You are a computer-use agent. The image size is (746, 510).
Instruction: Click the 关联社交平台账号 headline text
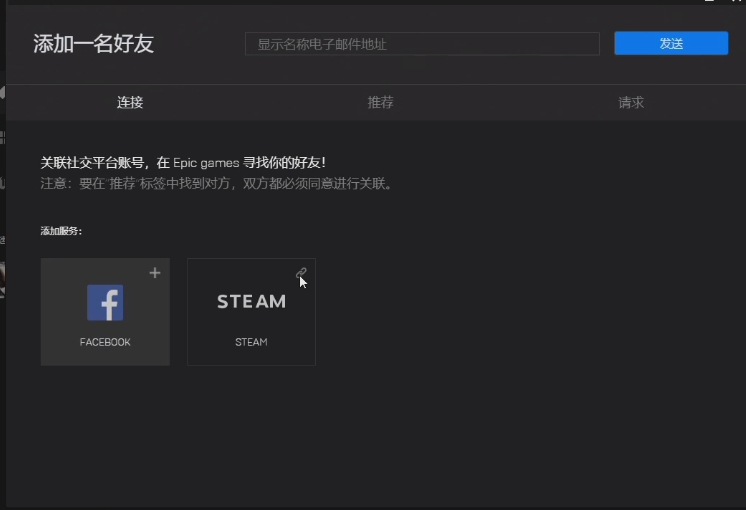click(x=183, y=163)
